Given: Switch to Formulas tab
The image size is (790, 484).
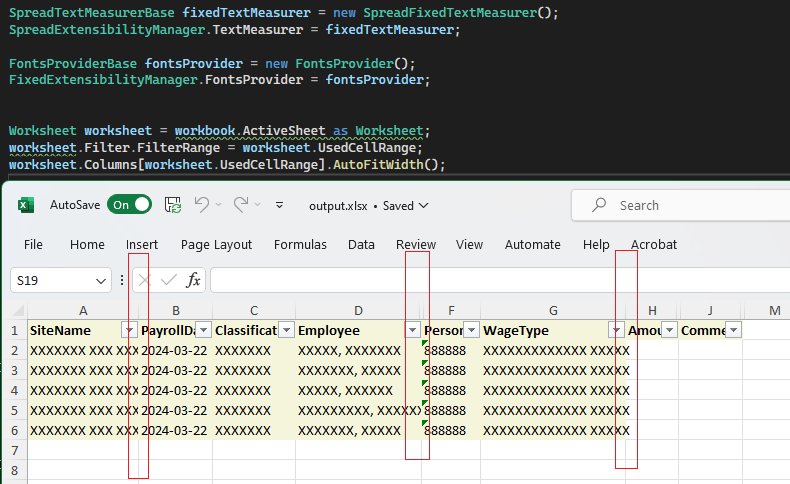Looking at the screenshot, I should (x=300, y=245).
